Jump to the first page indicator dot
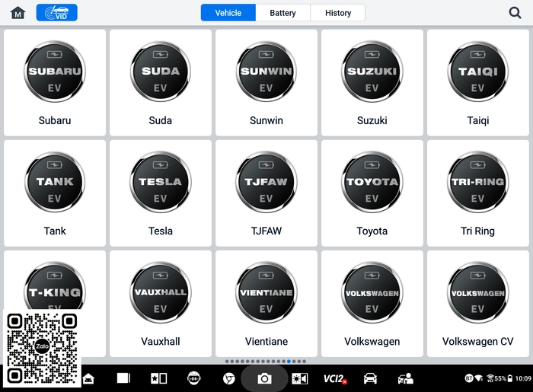Image resolution: width=533 pixels, height=392 pixels. coord(227,362)
